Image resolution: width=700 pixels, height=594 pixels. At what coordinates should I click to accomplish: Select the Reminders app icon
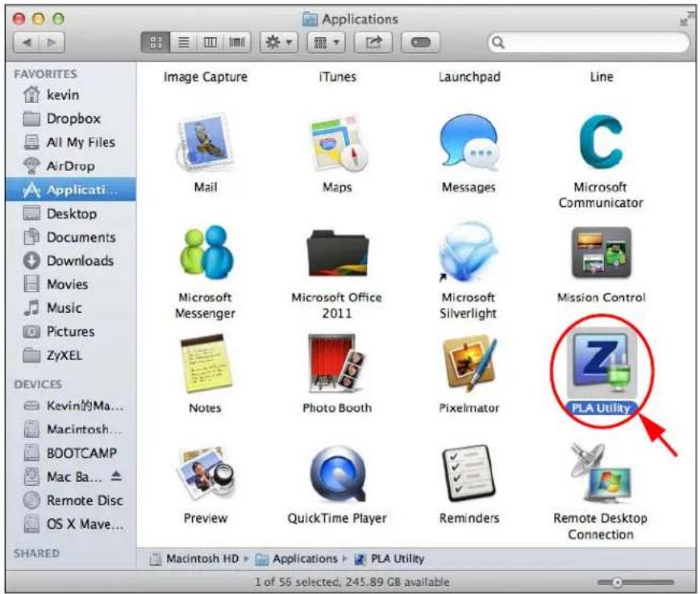click(x=469, y=473)
